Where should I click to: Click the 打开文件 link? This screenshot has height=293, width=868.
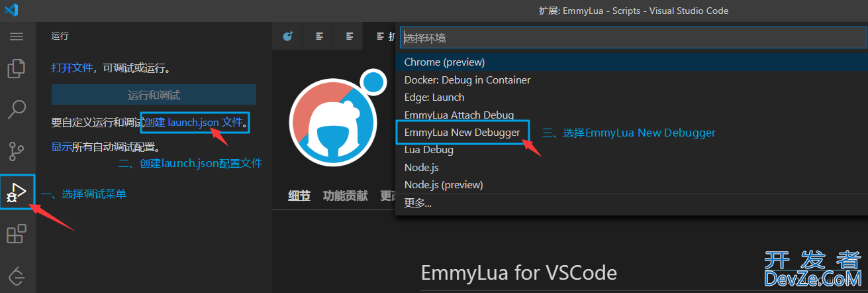click(x=72, y=68)
